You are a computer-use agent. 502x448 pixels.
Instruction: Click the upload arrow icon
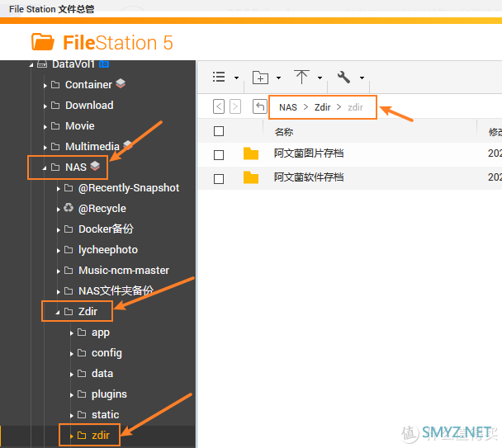click(x=301, y=77)
